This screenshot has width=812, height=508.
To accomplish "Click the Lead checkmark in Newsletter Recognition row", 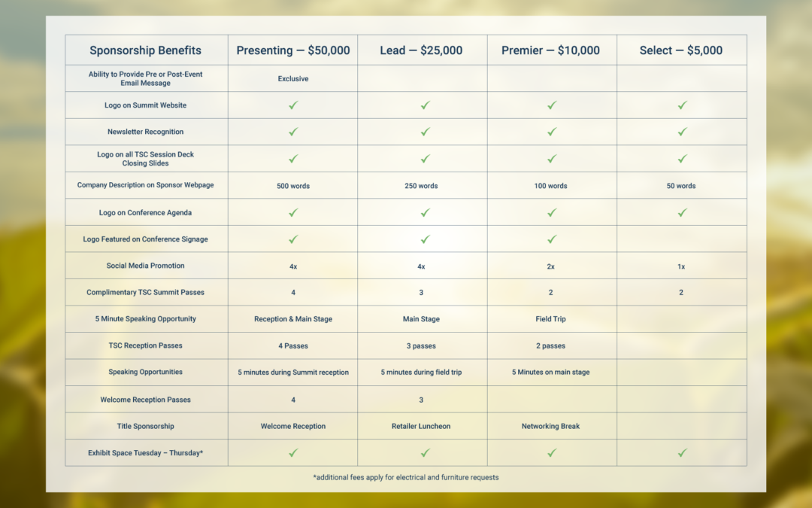I will pos(425,132).
